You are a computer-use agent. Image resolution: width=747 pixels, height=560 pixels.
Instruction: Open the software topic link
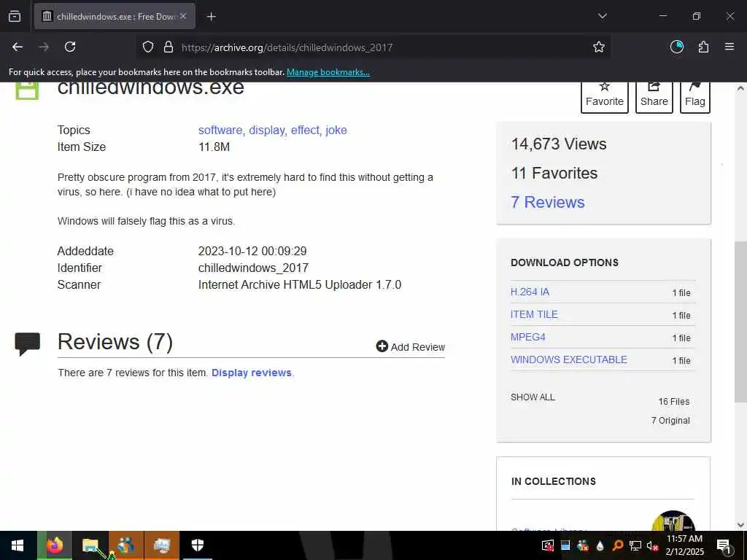[220, 130]
